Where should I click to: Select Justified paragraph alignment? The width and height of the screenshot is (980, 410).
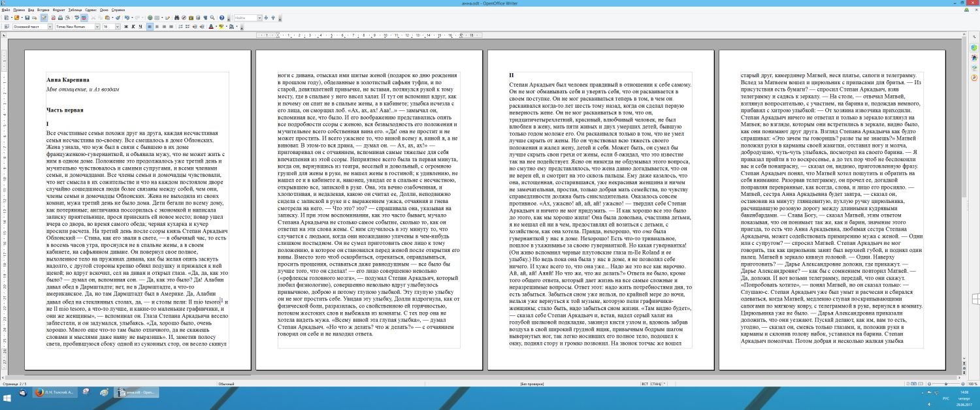point(171,27)
